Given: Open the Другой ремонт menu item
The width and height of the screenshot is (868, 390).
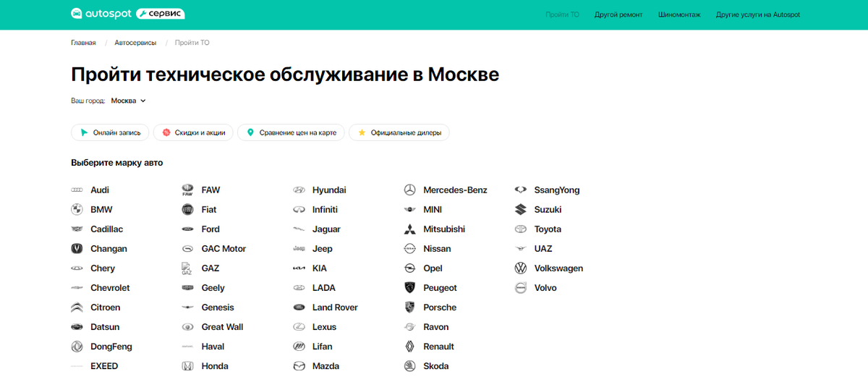Looking at the screenshot, I should point(618,14).
